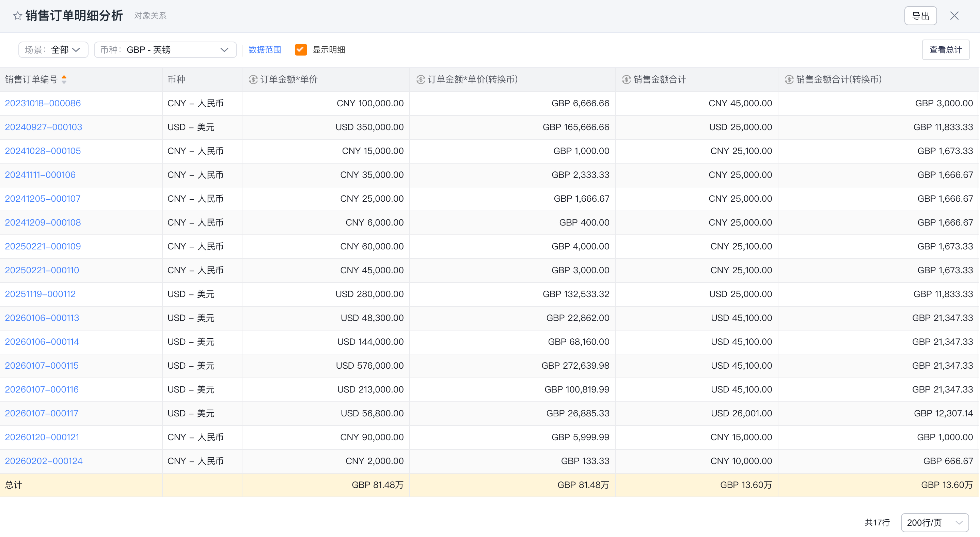The height and width of the screenshot is (537, 980).
Task: Star the 销售订单明细分析 report as favorite
Action: pos(17,16)
